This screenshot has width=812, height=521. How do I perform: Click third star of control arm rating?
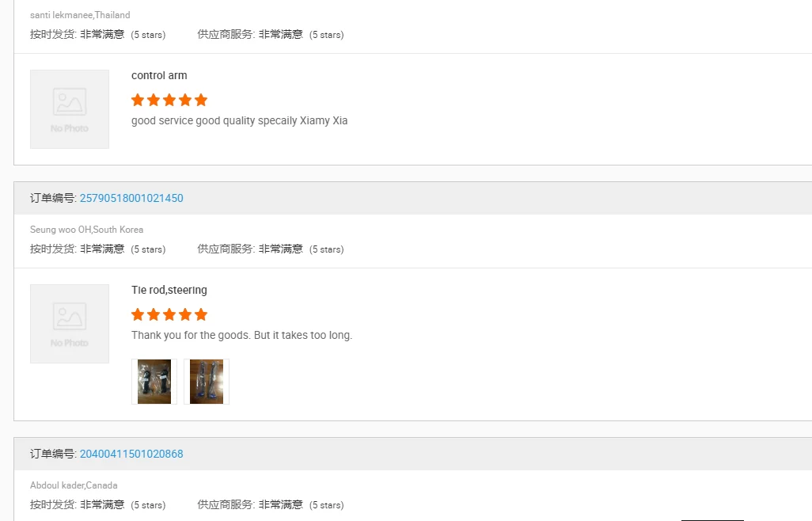[169, 100]
